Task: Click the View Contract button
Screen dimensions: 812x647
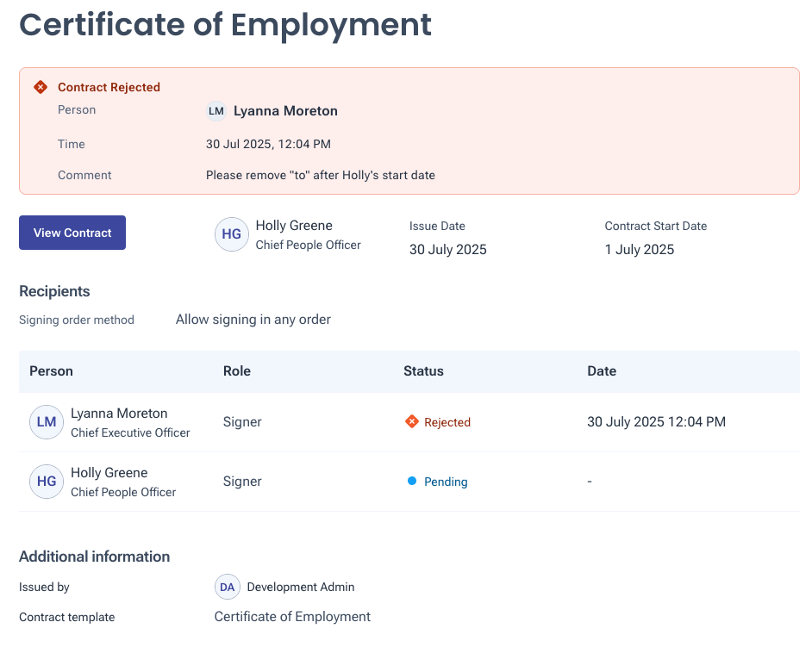Action: [72, 233]
